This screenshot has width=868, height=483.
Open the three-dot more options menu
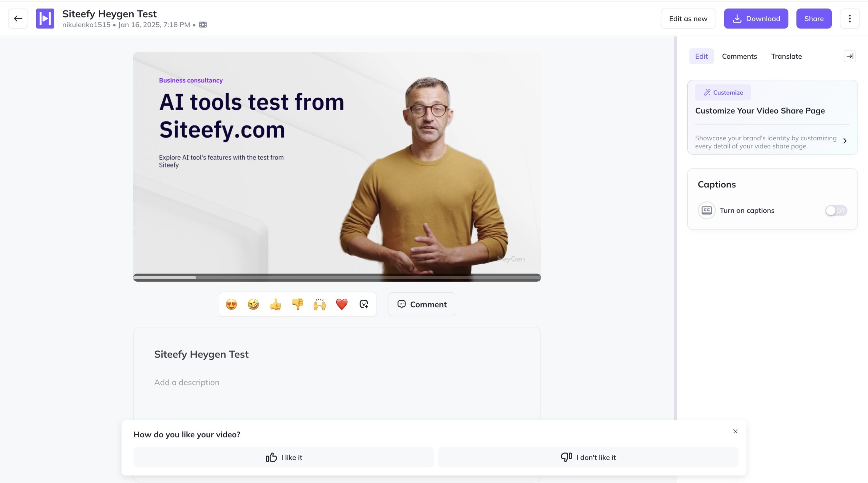849,19
